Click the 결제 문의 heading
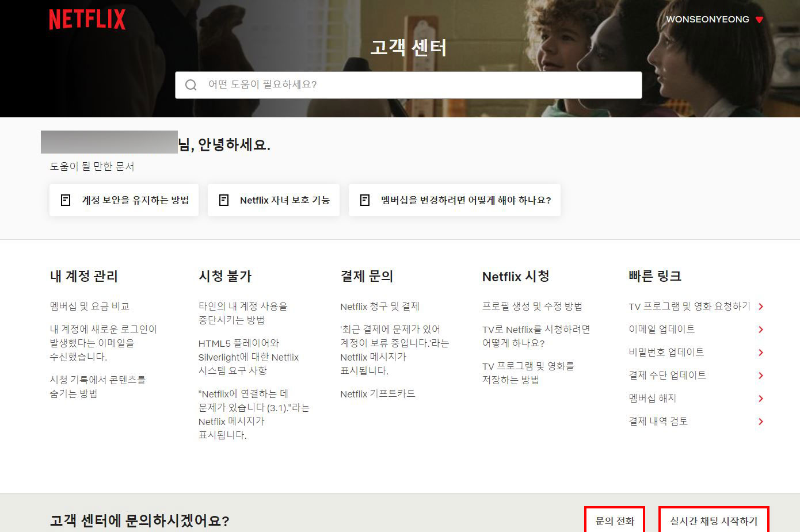The height and width of the screenshot is (532, 800). tap(367, 277)
